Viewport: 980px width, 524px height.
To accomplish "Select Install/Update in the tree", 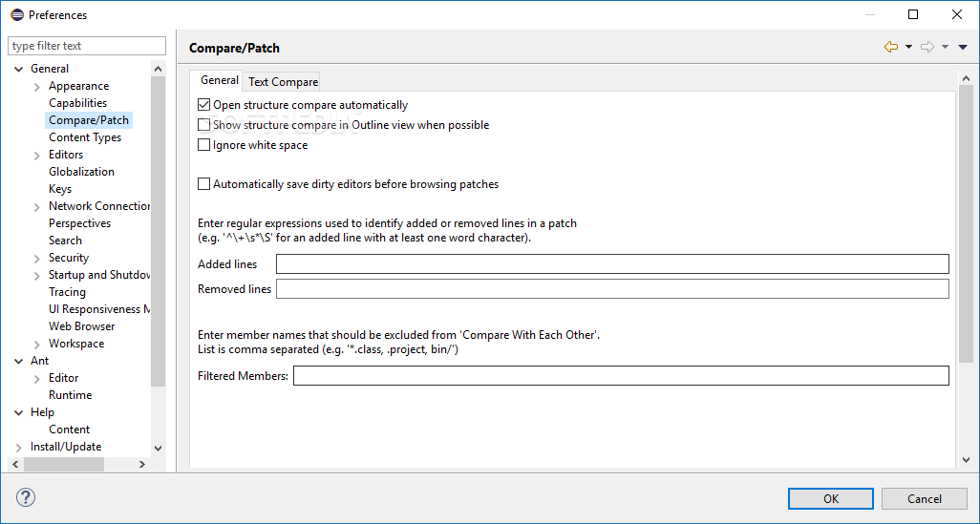I will tap(66, 447).
